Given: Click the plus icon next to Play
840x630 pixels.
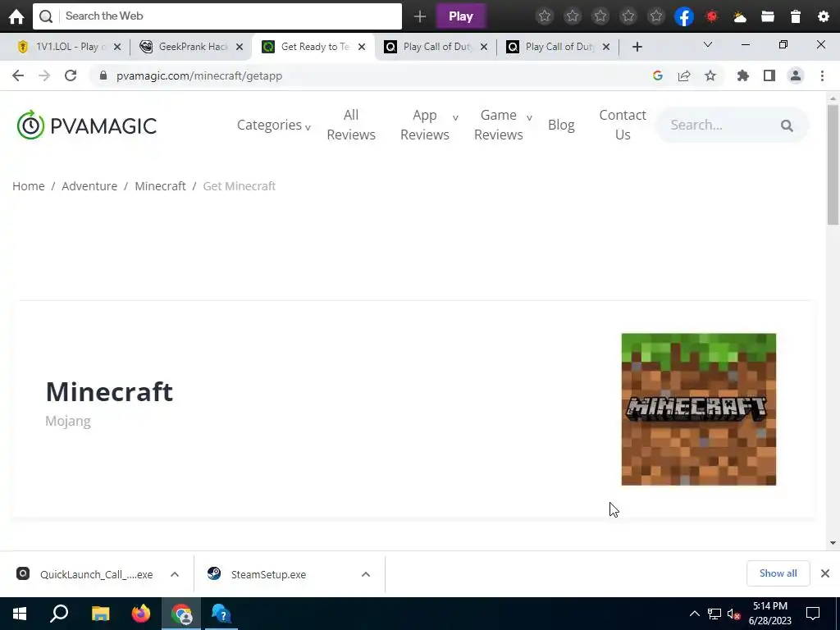Looking at the screenshot, I should point(420,16).
